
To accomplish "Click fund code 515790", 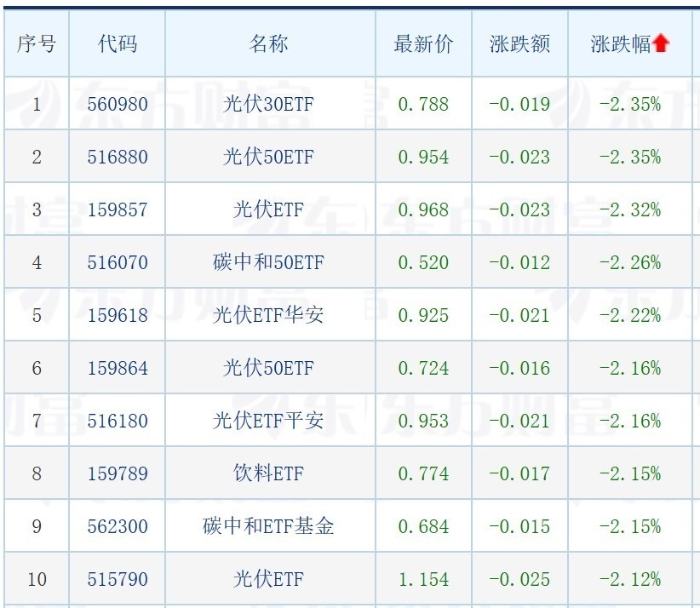I will tap(118, 579).
